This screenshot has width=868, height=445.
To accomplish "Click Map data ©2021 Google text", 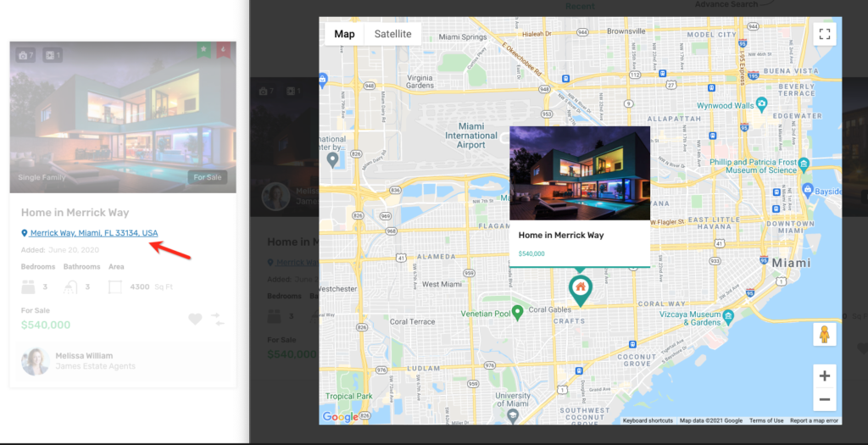I will click(x=711, y=420).
